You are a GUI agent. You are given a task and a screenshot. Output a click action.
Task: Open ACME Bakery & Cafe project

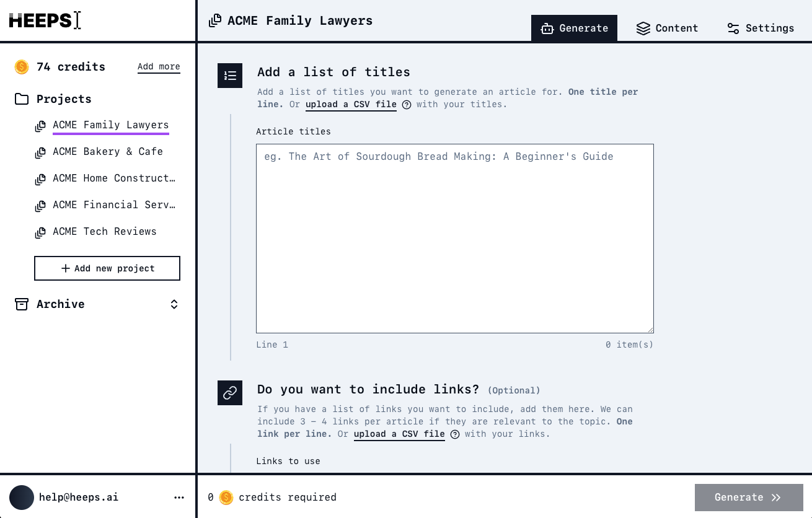coord(107,152)
